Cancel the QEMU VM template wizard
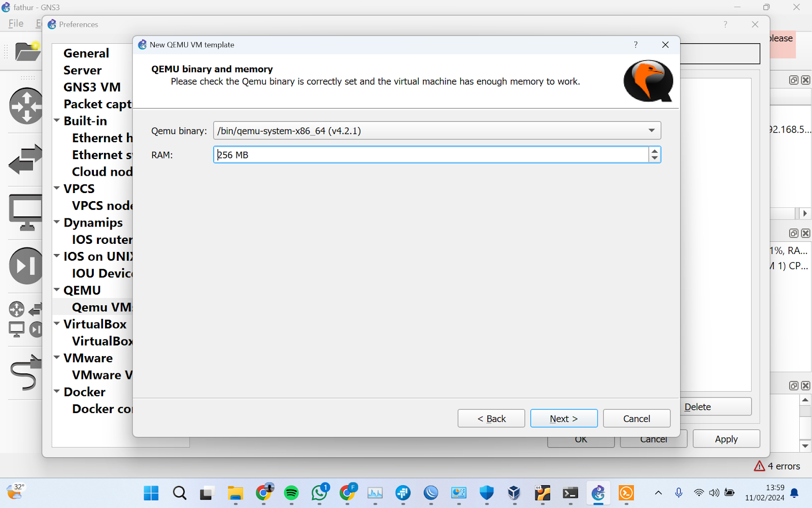The width and height of the screenshot is (812, 508). click(x=636, y=419)
